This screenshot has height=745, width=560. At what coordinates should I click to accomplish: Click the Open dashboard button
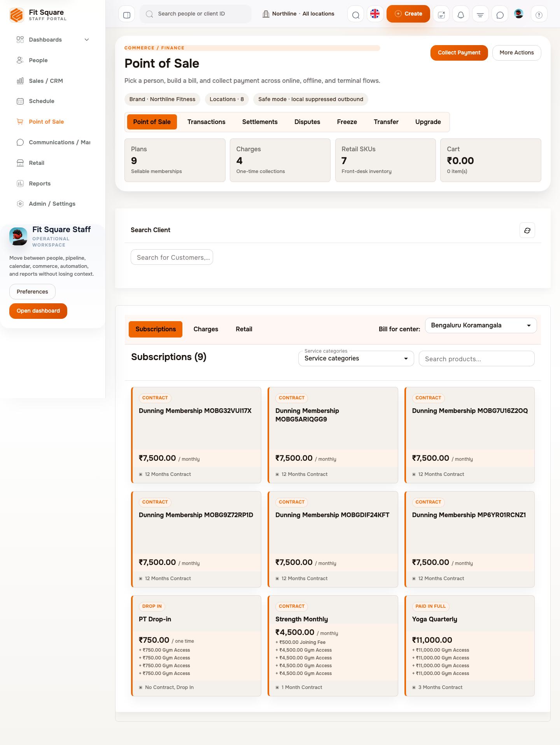[38, 311]
